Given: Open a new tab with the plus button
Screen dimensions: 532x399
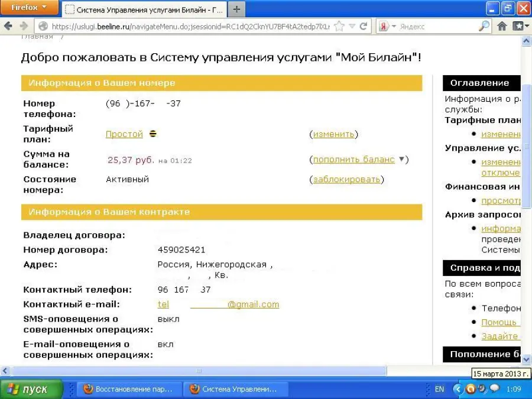Looking at the screenshot, I should point(236,9).
